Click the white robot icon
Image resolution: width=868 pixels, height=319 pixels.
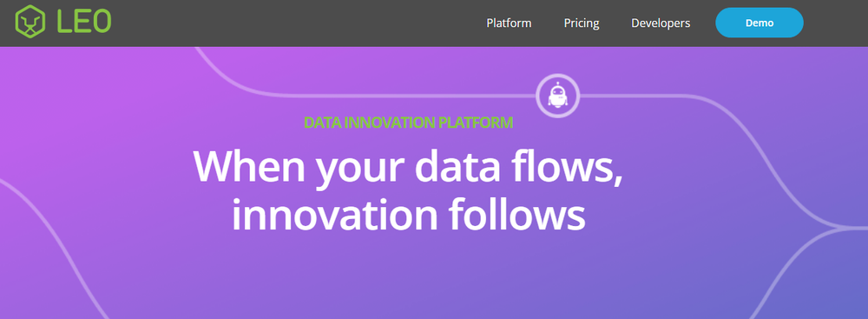[x=557, y=95]
